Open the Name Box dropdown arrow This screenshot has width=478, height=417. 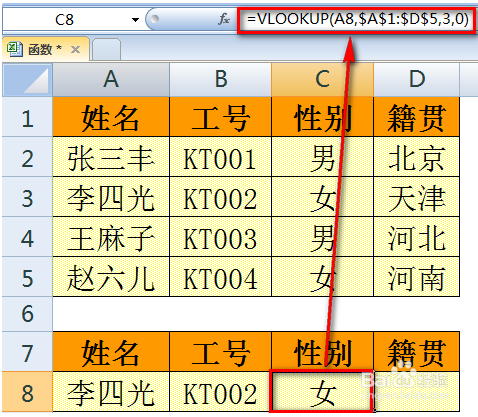tap(135, 20)
